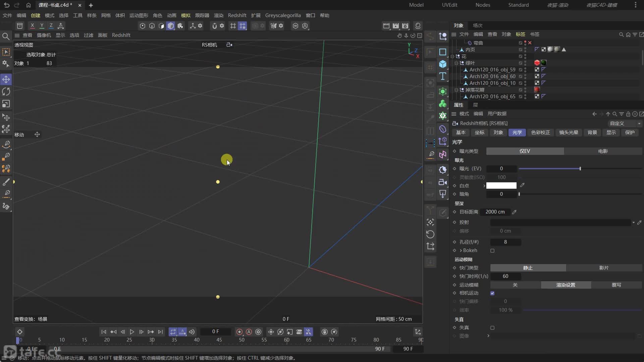Switch layout to Nodes
This screenshot has height=362, width=644.
(x=483, y=5)
